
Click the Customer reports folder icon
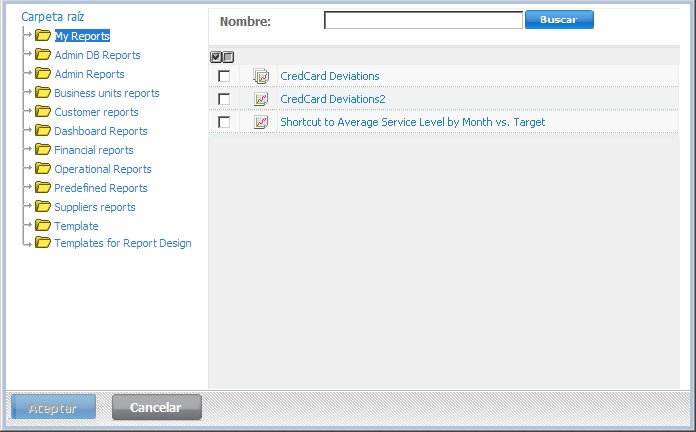[x=43, y=111]
